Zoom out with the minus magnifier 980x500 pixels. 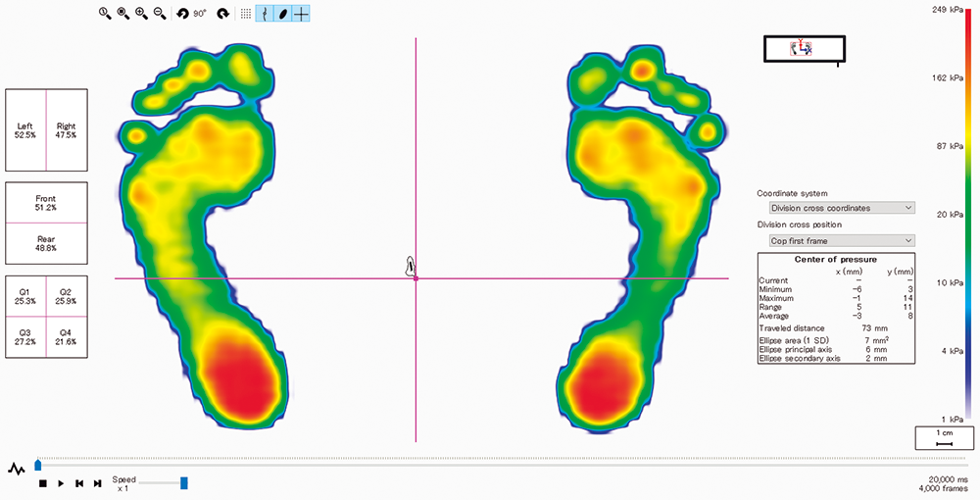[160, 14]
